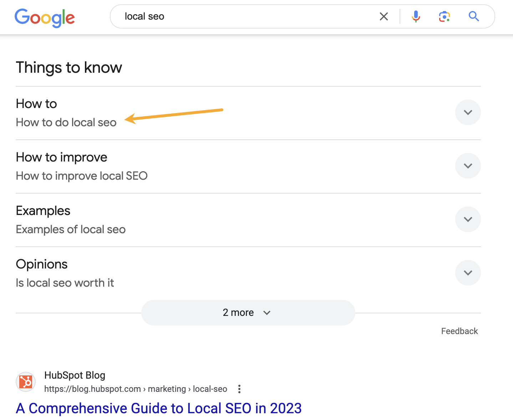Viewport: 513px width, 420px height.
Task: Expand the 'Is local seo worth it' answer
Action: [x=468, y=273]
